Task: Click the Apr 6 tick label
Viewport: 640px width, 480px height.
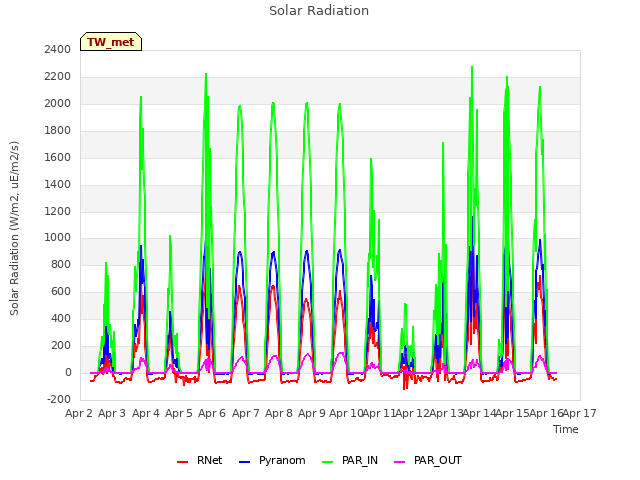Action: pyautogui.click(x=212, y=413)
